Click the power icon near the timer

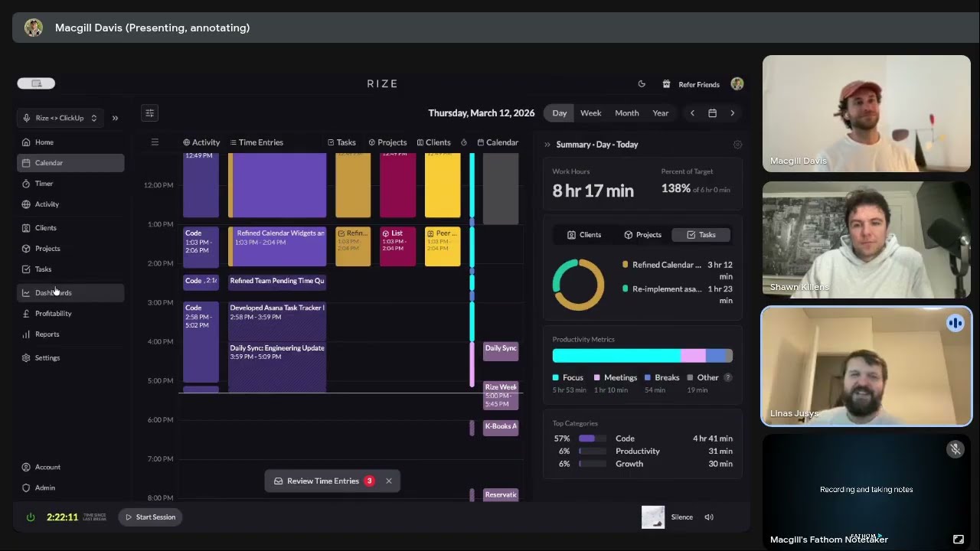pos(31,517)
